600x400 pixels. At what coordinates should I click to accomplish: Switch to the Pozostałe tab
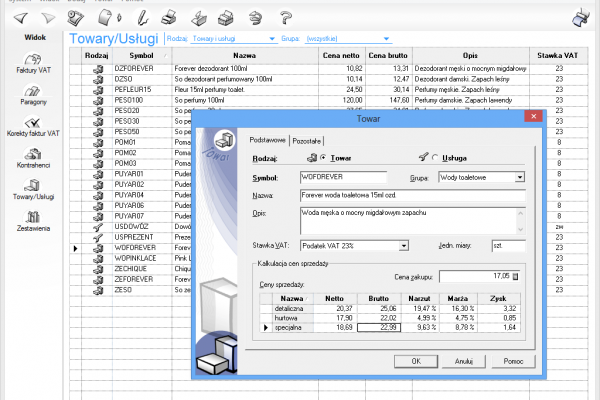(308, 142)
